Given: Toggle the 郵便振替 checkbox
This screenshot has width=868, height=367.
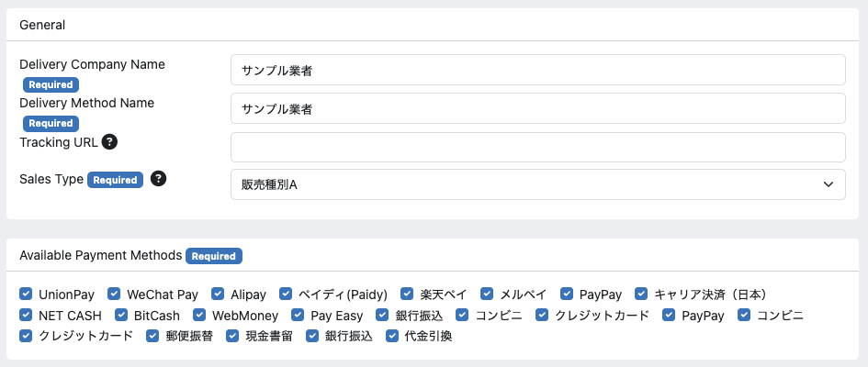Looking at the screenshot, I should click(x=152, y=336).
